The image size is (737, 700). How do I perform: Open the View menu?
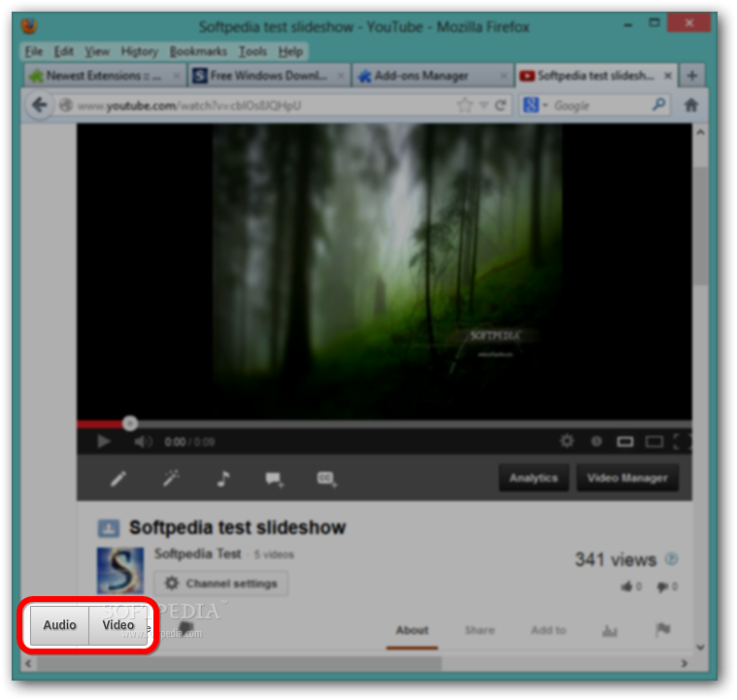97,51
